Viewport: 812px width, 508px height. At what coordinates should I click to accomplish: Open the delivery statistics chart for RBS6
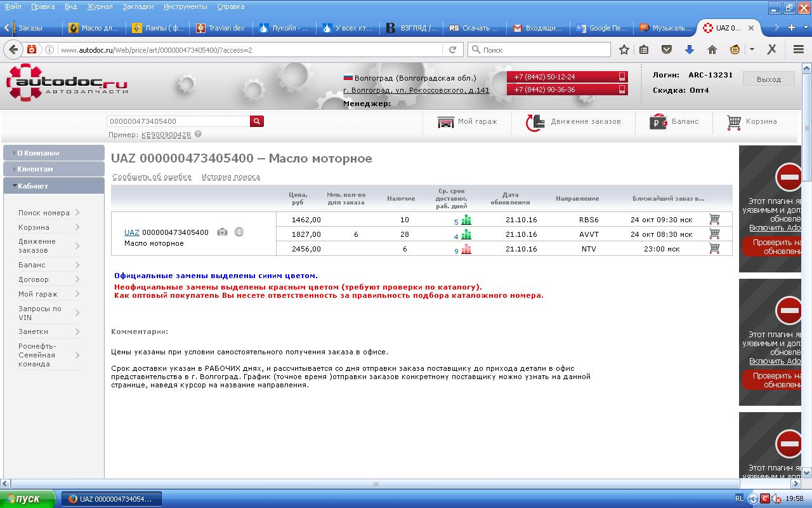(x=466, y=220)
